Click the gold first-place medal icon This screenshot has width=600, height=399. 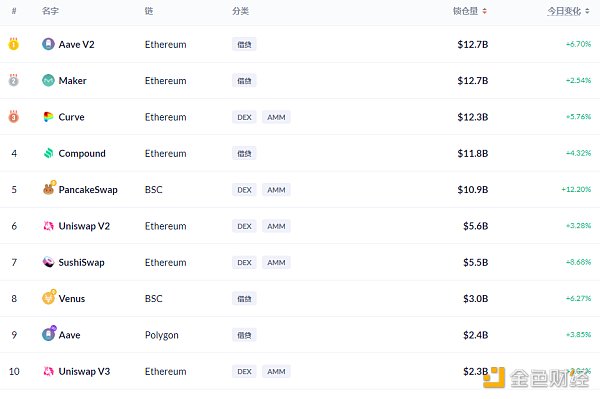(x=13, y=44)
